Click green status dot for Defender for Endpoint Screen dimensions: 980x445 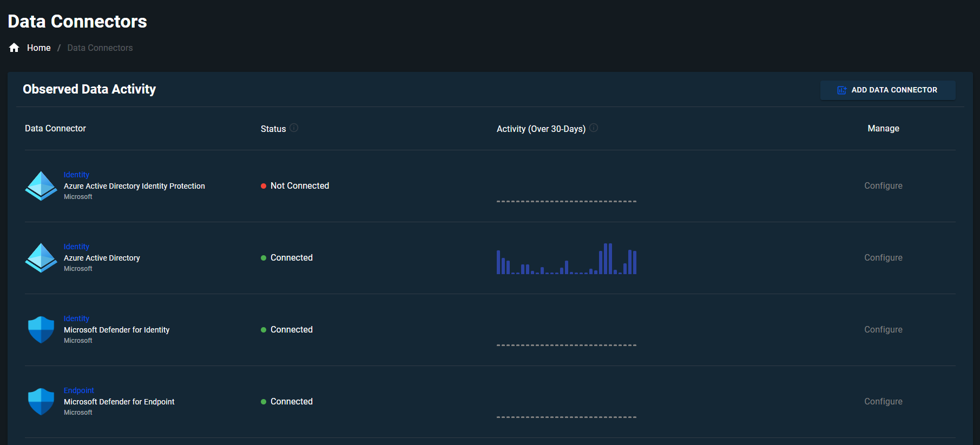tap(264, 402)
